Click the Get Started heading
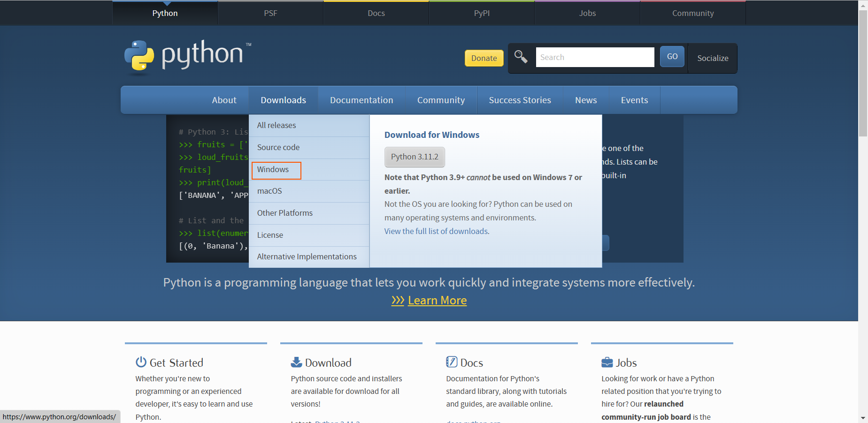Image resolution: width=868 pixels, height=423 pixels. 177,363
